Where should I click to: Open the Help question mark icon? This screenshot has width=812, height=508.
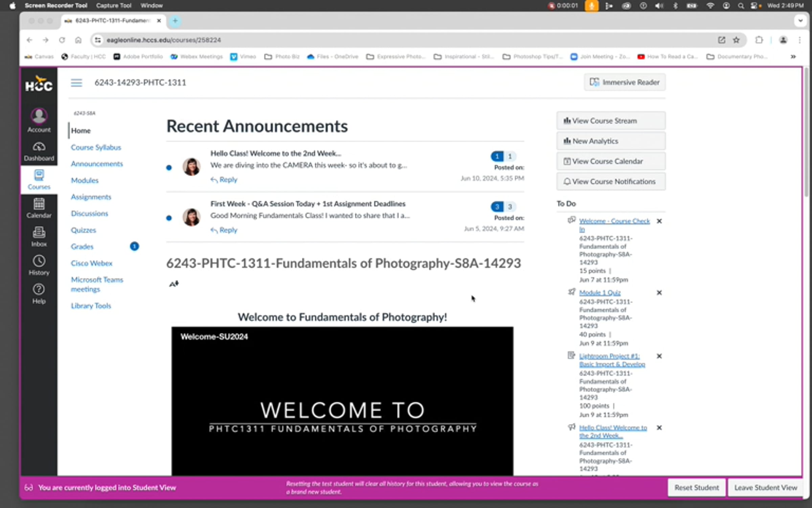click(39, 290)
